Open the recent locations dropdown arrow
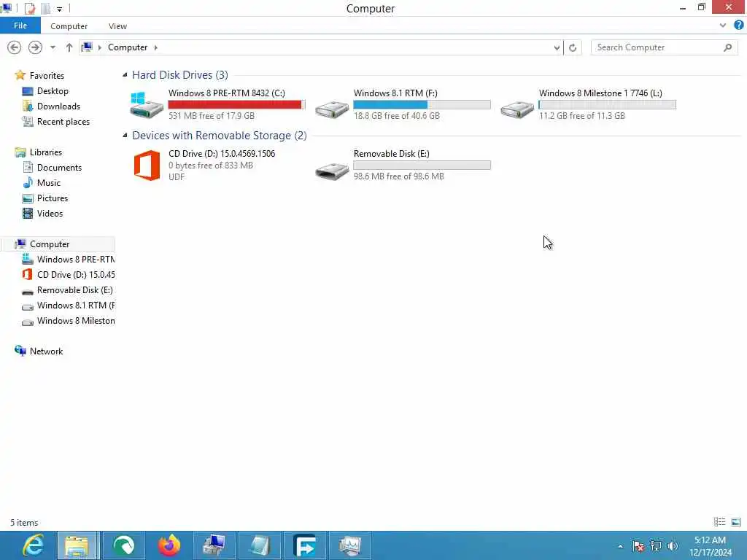Image resolution: width=747 pixels, height=560 pixels. point(53,47)
